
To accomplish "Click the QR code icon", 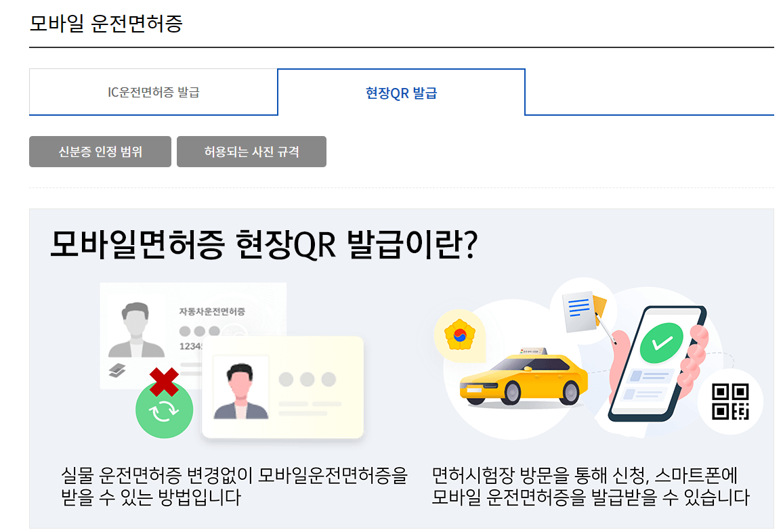I will tap(730, 401).
